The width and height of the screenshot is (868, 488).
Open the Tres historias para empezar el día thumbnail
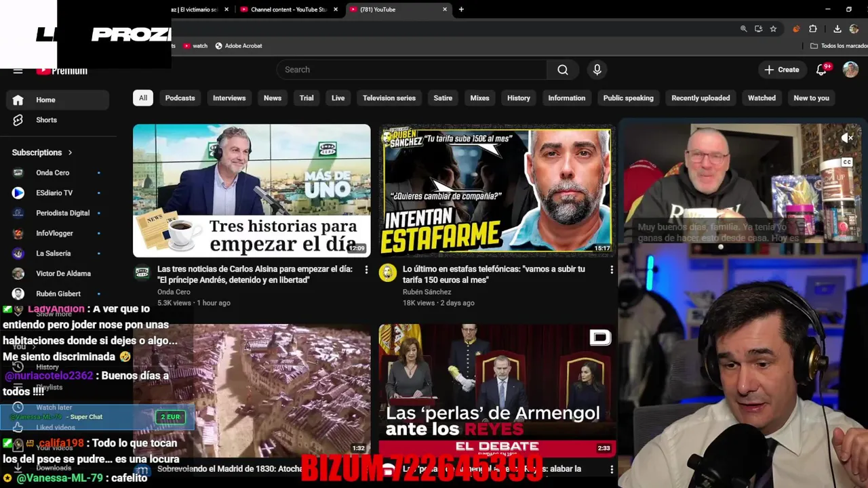click(252, 190)
